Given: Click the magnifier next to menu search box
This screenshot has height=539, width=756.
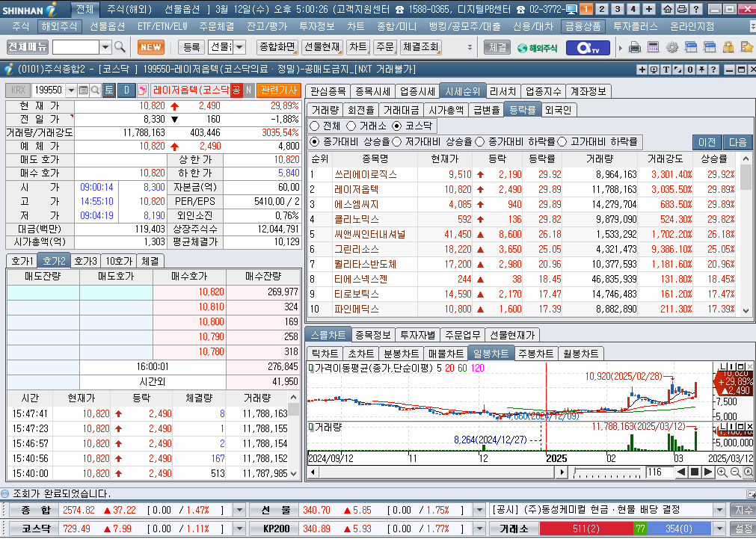Looking at the screenshot, I should 120,47.
